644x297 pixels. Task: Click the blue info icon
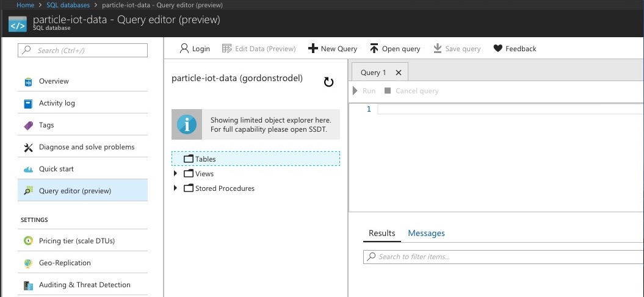[187, 124]
